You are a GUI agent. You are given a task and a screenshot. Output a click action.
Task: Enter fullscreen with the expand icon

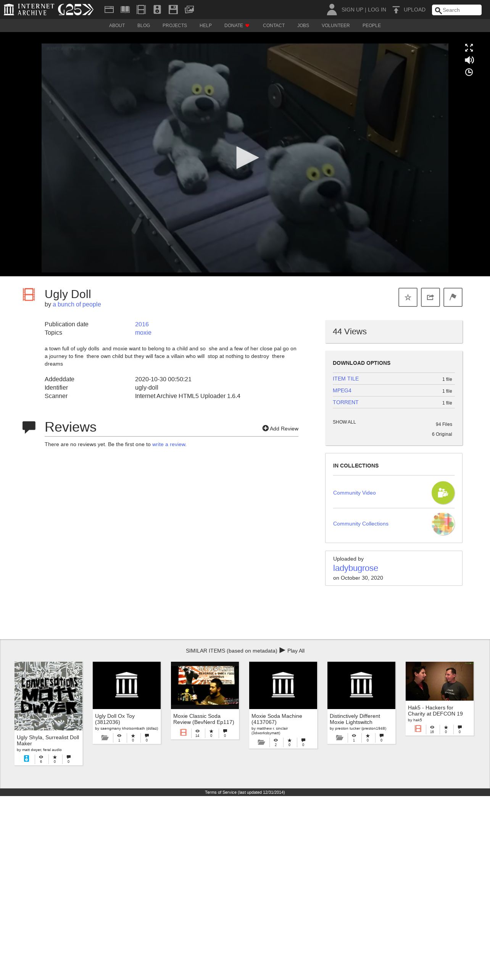pyautogui.click(x=469, y=48)
